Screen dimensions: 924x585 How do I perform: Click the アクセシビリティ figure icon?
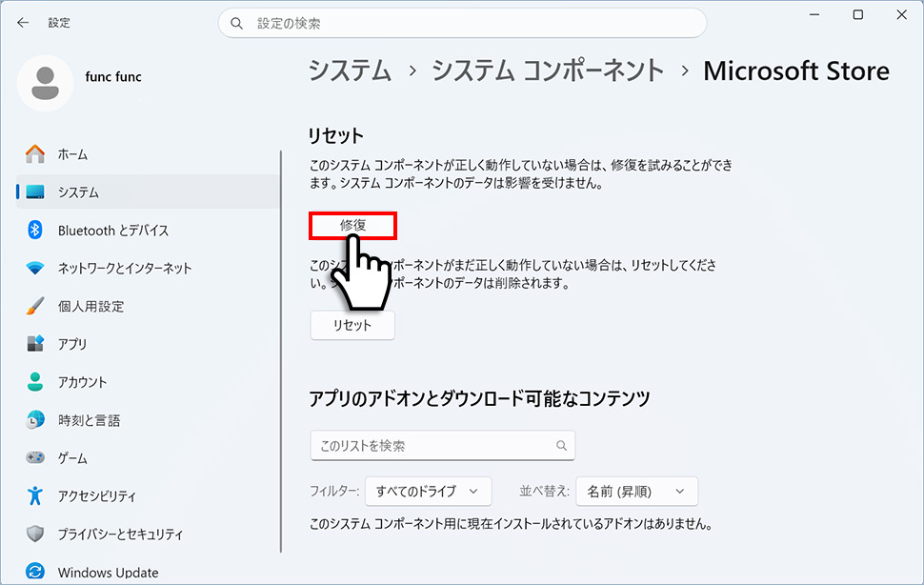pyautogui.click(x=35, y=495)
